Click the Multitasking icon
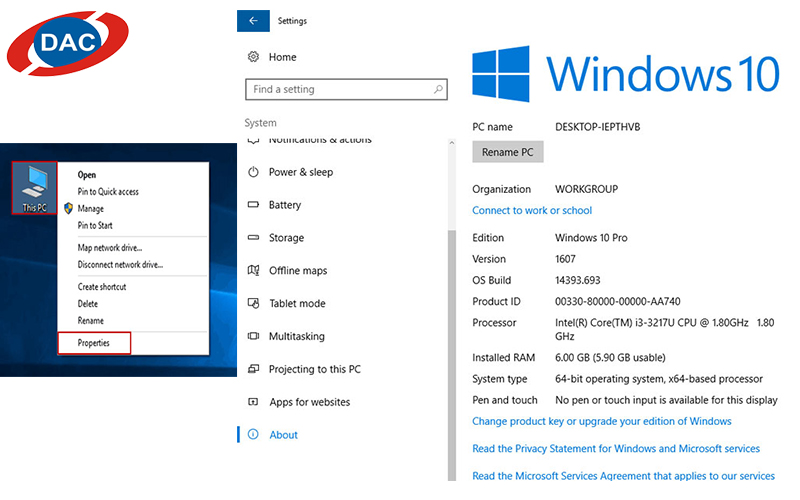 253,336
